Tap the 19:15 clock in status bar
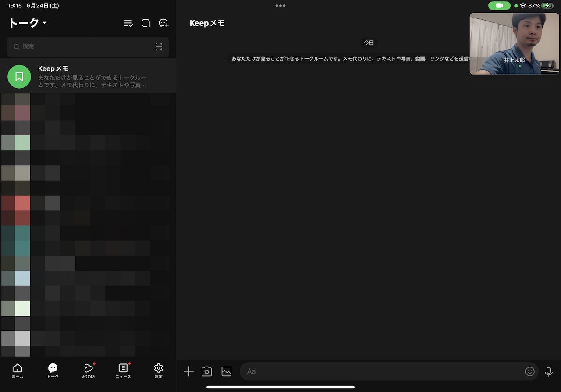Viewport: 561px width, 392px height. pyautogui.click(x=14, y=6)
